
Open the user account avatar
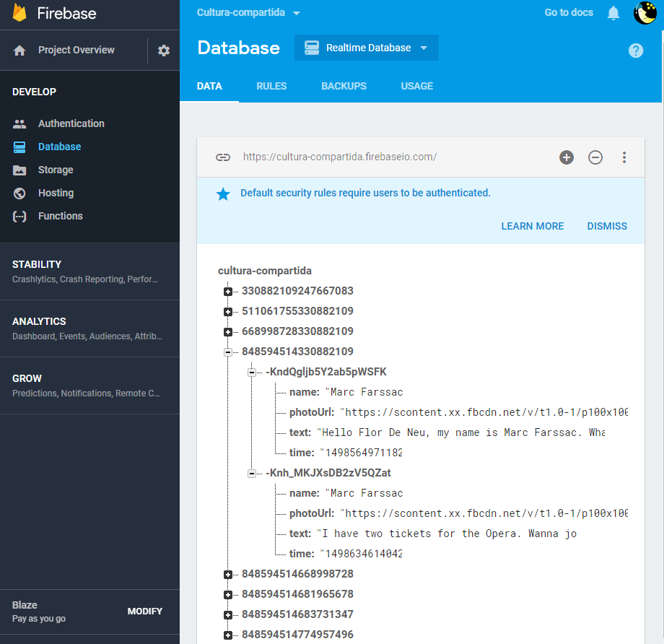[645, 13]
